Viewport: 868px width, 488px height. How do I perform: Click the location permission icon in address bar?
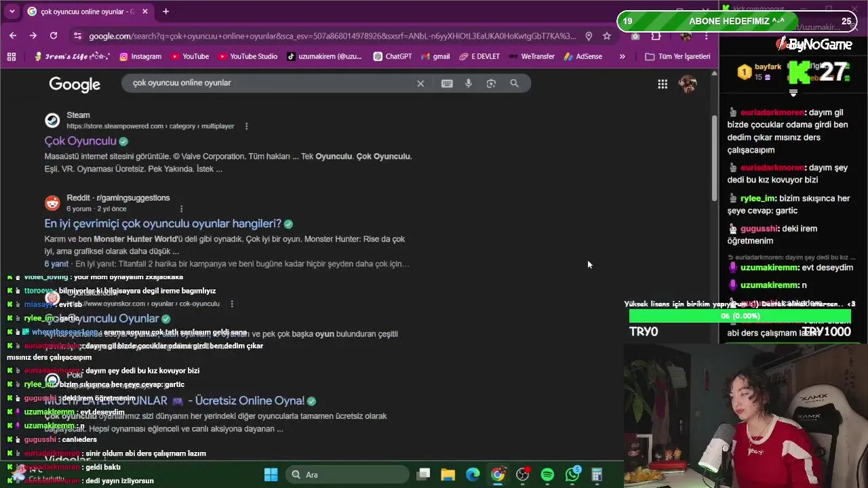[x=589, y=36]
